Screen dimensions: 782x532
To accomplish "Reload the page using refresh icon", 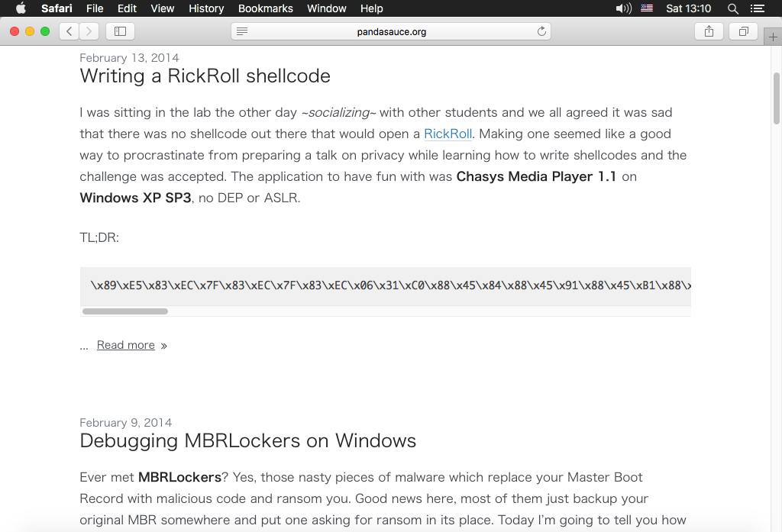I will coord(541,31).
